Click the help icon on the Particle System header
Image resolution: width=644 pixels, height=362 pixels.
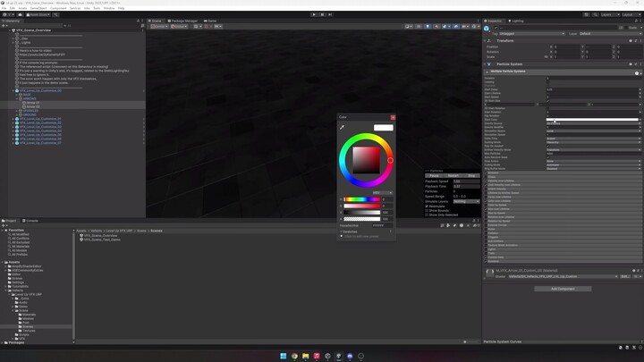631,64
